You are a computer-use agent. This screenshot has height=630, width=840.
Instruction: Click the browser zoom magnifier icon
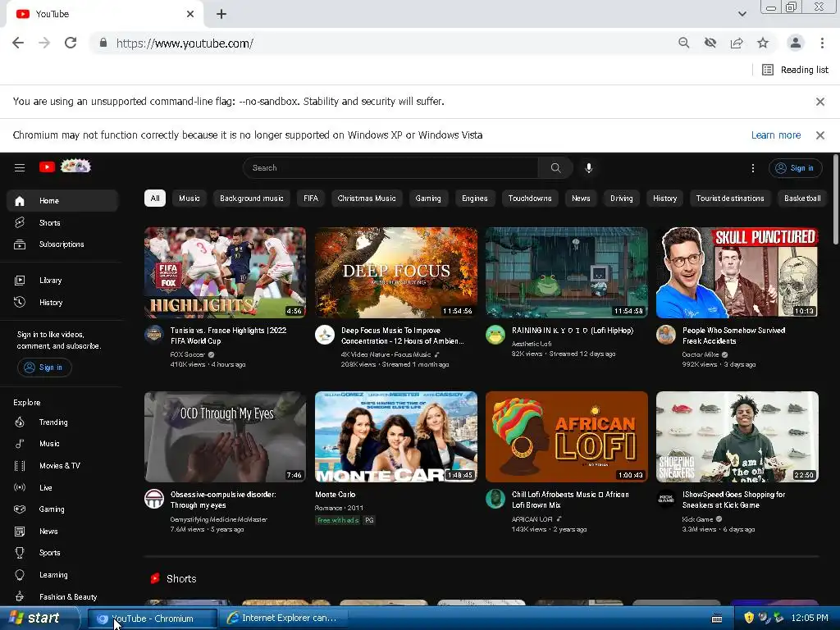point(683,43)
